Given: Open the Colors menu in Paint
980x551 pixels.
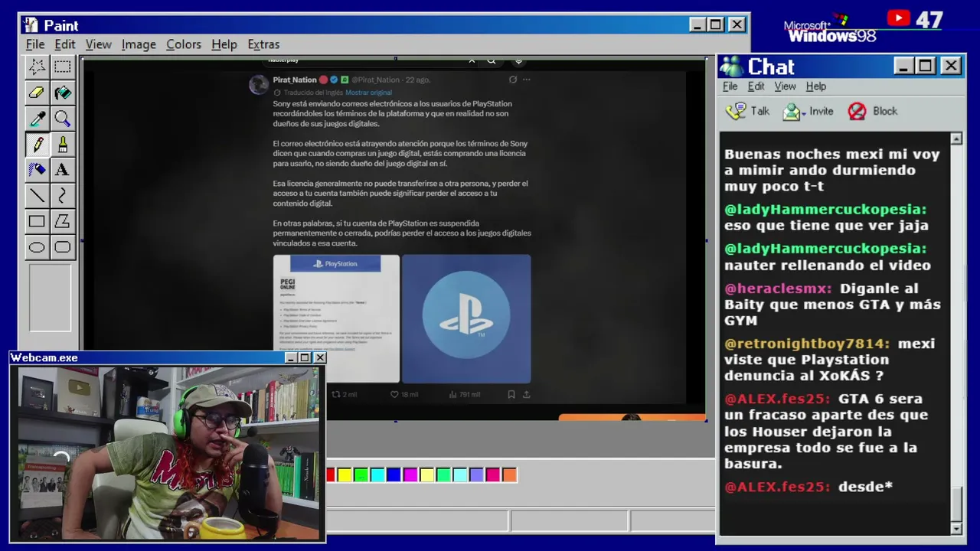Looking at the screenshot, I should [184, 44].
